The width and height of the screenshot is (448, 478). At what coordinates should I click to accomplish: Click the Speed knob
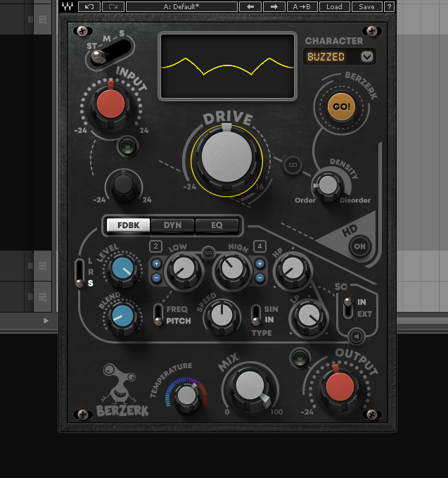pos(222,316)
